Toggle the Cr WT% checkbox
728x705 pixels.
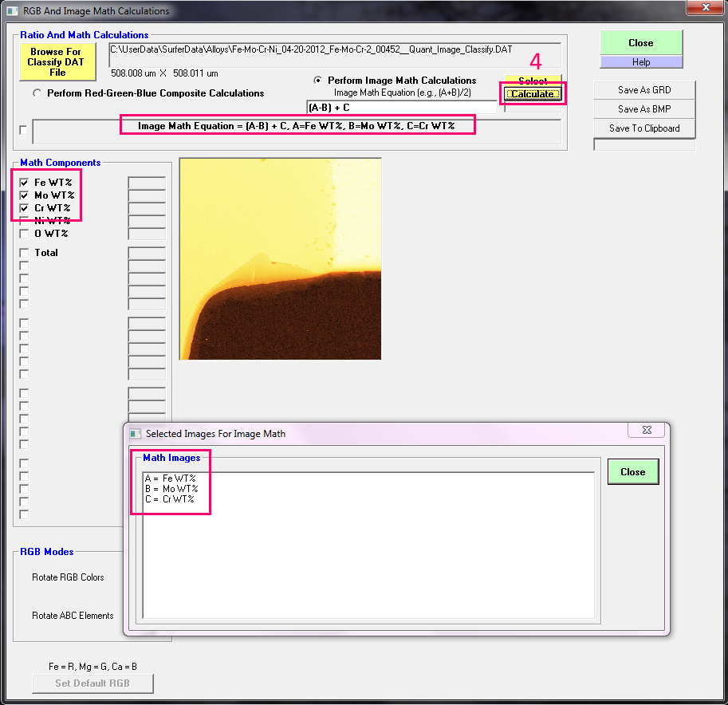(24, 208)
